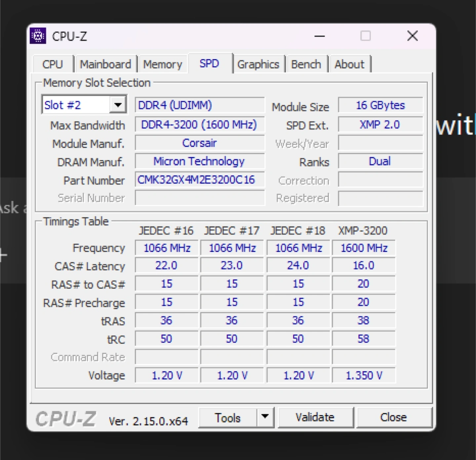Minimize the CPU-Z window

(x=319, y=36)
